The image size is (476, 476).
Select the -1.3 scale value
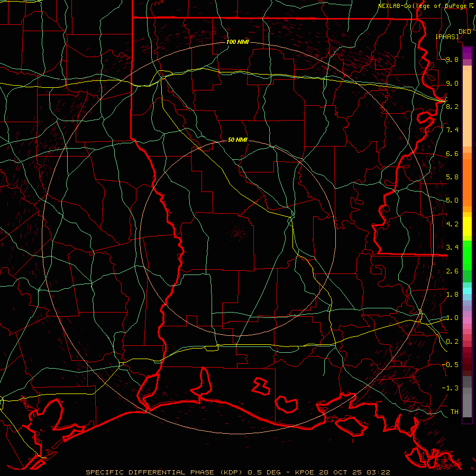tap(450, 388)
